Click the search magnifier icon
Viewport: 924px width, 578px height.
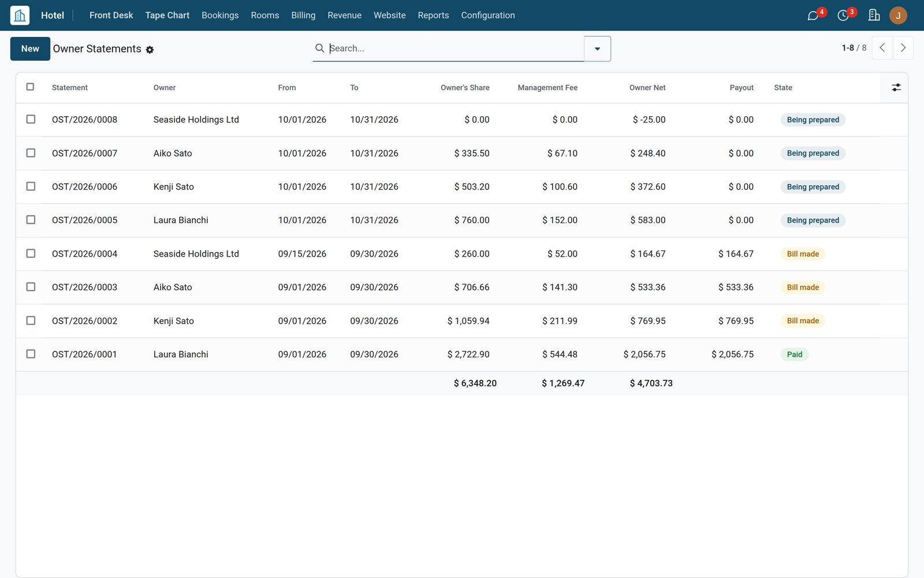pyautogui.click(x=319, y=48)
